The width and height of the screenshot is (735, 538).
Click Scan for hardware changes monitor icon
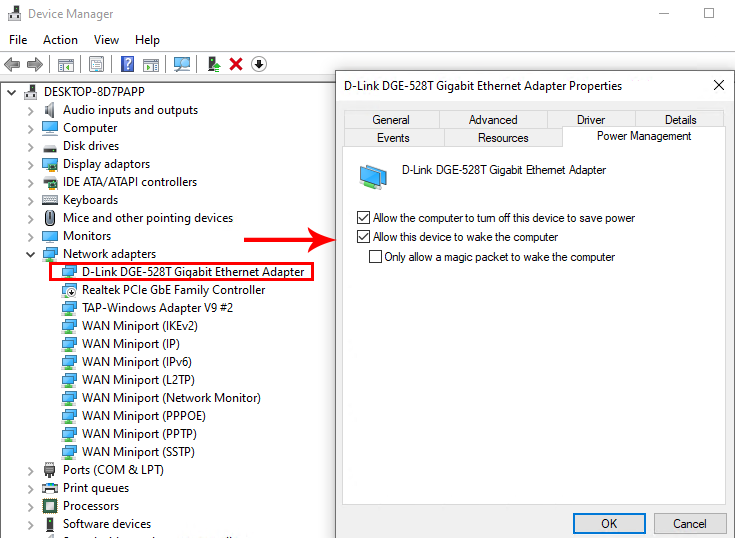point(182,64)
